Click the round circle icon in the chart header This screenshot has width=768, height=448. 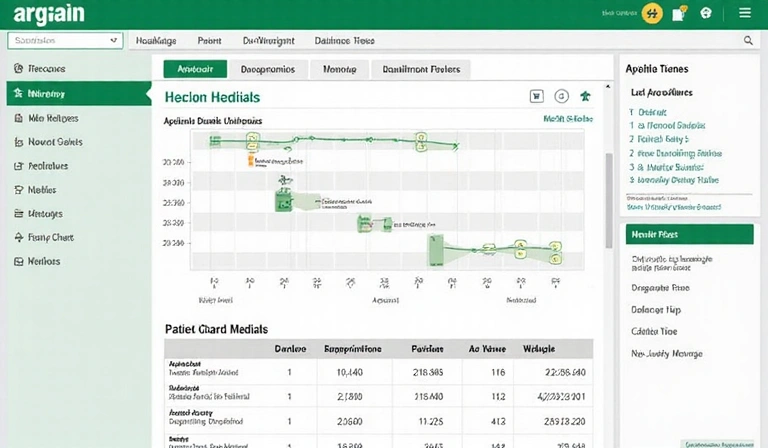coord(561,96)
